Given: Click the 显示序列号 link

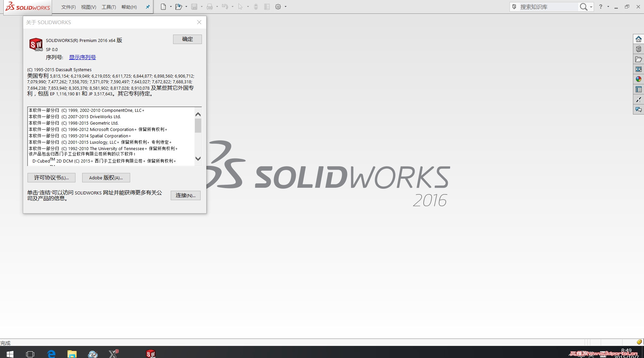Looking at the screenshot, I should coord(83,57).
